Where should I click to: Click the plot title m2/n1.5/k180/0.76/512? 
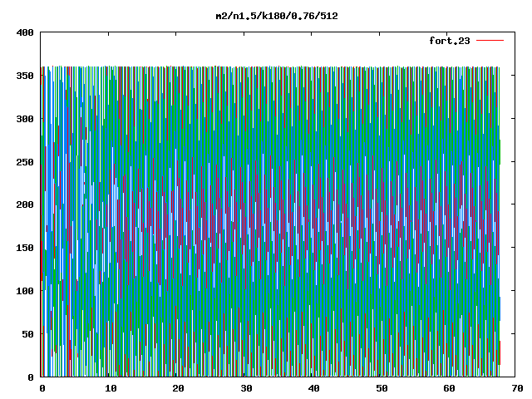pos(277,16)
